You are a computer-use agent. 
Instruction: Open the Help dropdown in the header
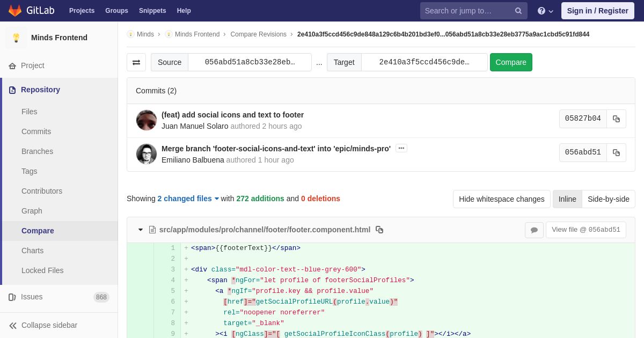click(545, 11)
